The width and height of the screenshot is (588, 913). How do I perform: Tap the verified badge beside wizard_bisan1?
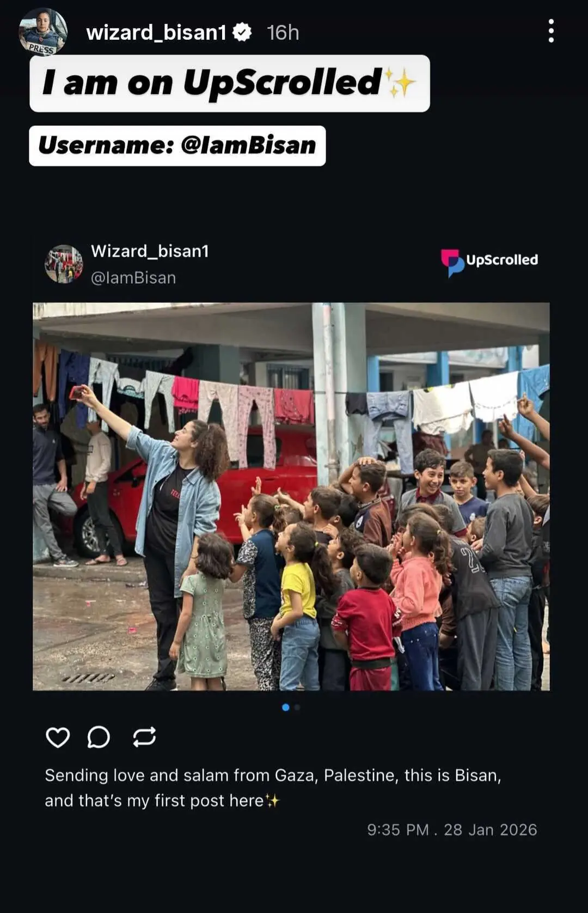(242, 32)
